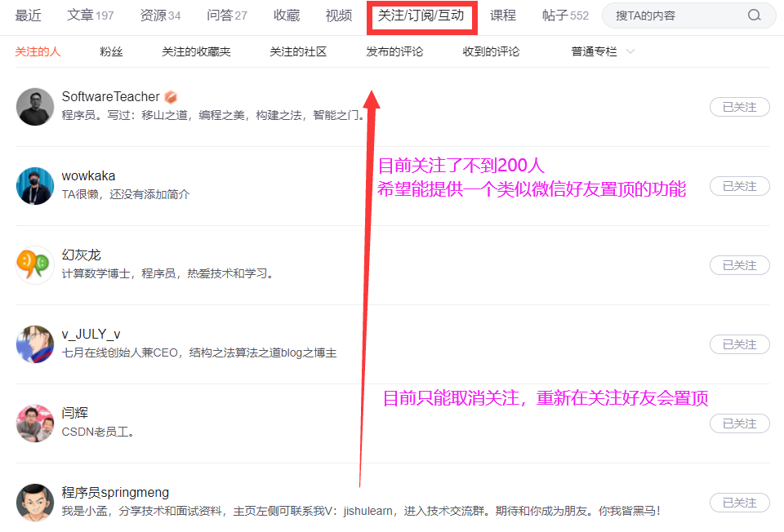Toggle 已关注 for 程序员springmeng
The width and height of the screenshot is (784, 532).
click(x=740, y=503)
